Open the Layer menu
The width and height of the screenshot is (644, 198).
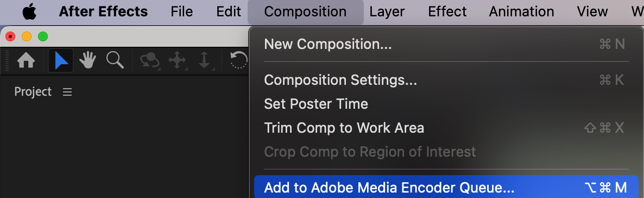(387, 11)
